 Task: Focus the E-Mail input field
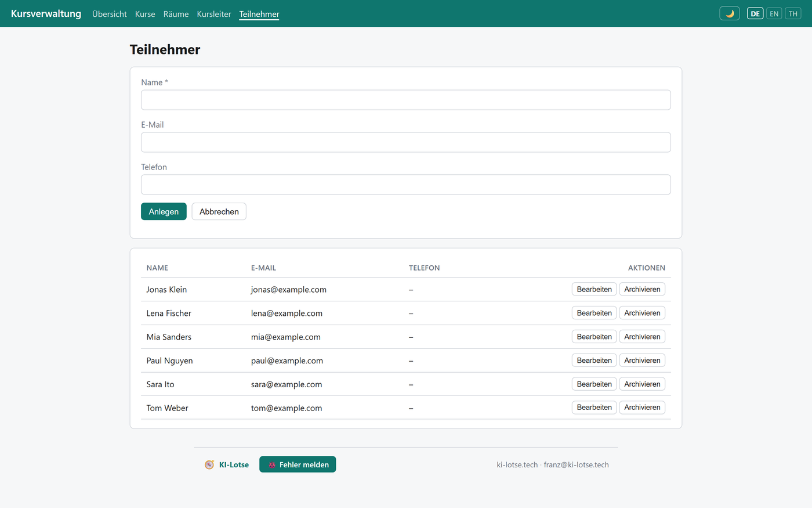(x=406, y=142)
